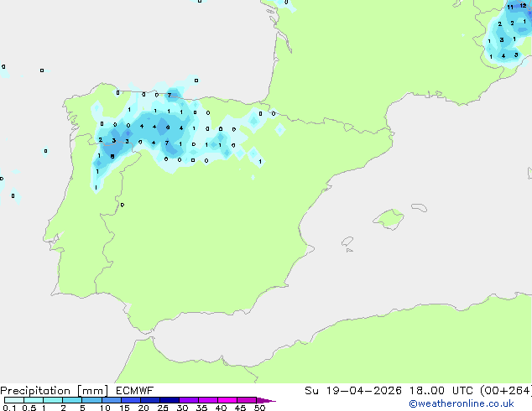
Task: Click the '18..00 UTC' time text
Action: point(441,391)
